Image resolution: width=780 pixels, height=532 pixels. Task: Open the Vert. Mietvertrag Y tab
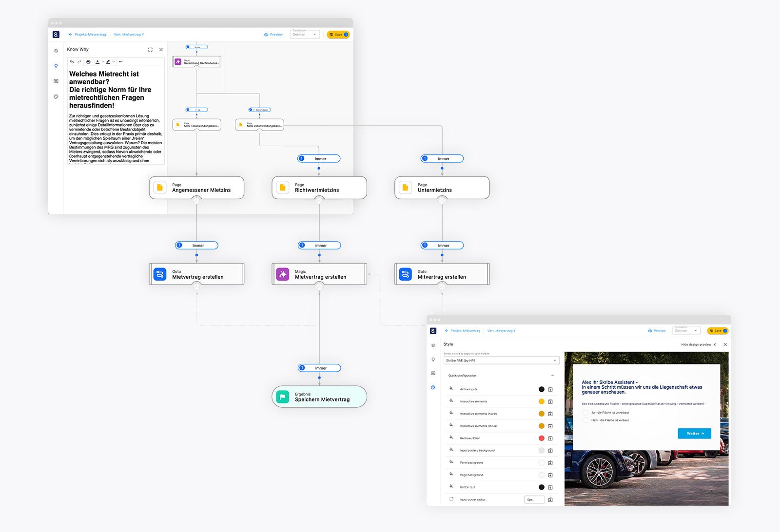[x=501, y=330]
